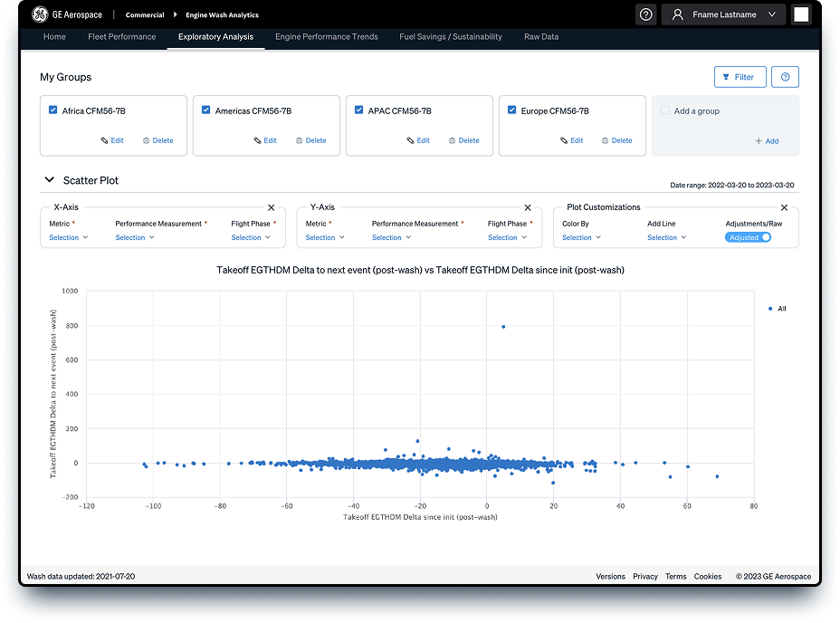The height and width of the screenshot is (623, 840).
Task: Close the Y-Axis panel with its X
Action: click(x=528, y=207)
